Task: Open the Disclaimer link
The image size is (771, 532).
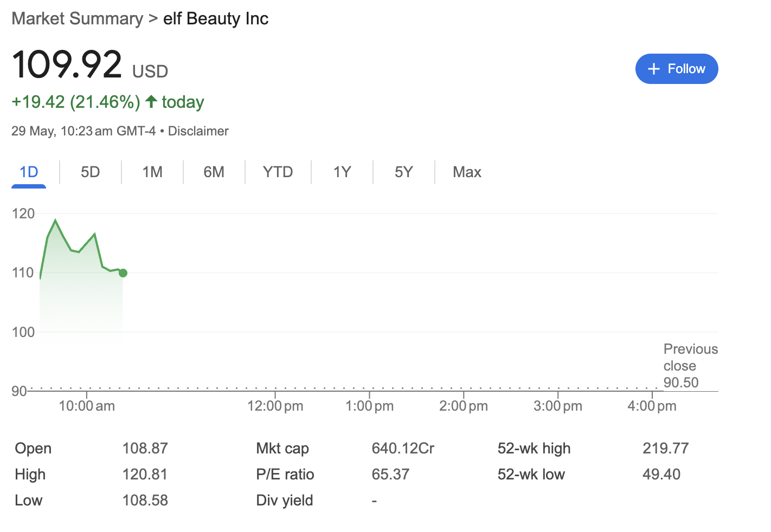Action: tap(198, 131)
